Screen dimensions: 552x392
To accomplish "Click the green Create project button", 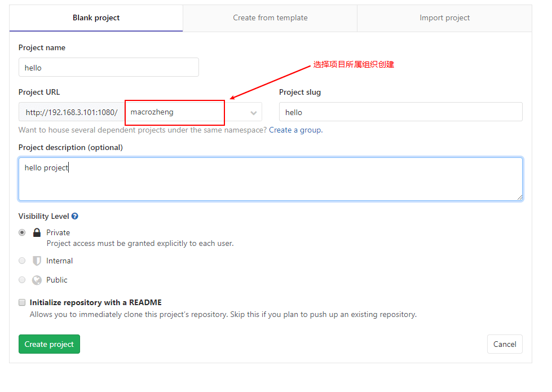I will click(49, 344).
